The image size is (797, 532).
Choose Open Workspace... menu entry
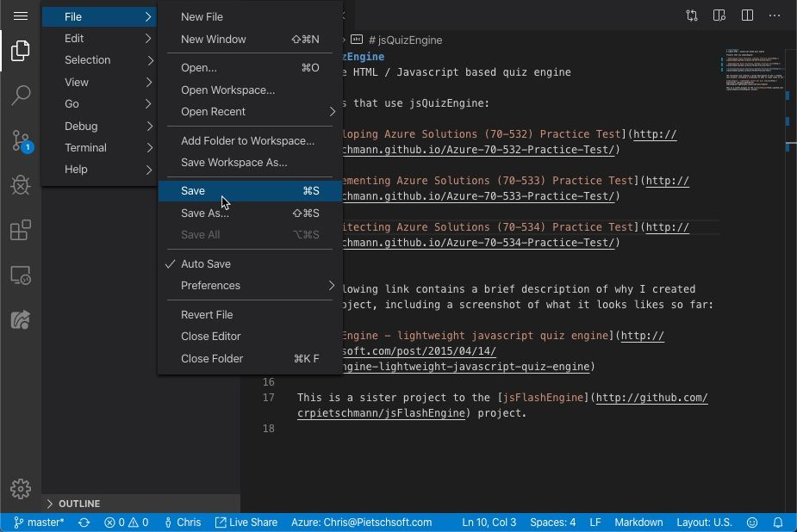click(250, 90)
